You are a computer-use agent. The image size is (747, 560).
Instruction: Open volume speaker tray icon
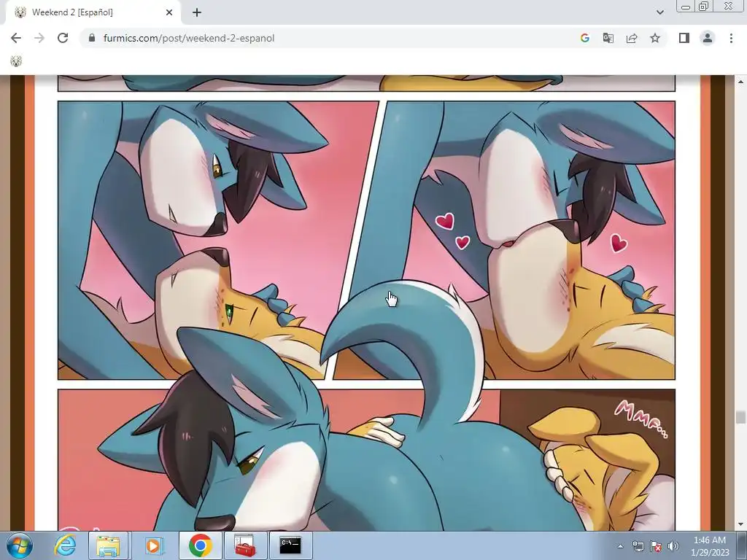pos(673,546)
